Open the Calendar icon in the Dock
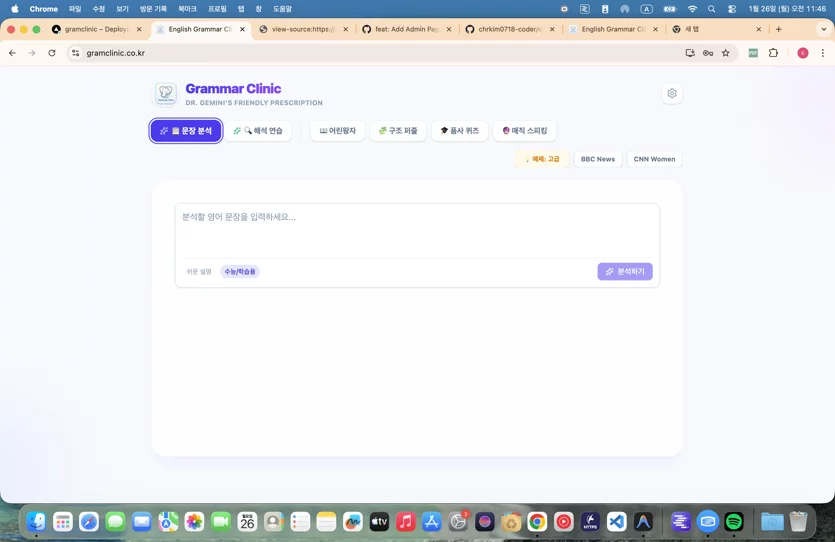This screenshot has width=835, height=542. coord(247,522)
